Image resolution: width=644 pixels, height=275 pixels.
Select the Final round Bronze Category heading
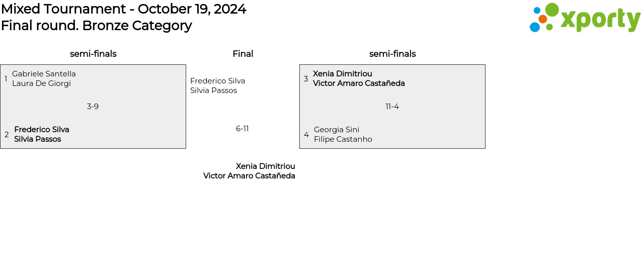[97, 26]
